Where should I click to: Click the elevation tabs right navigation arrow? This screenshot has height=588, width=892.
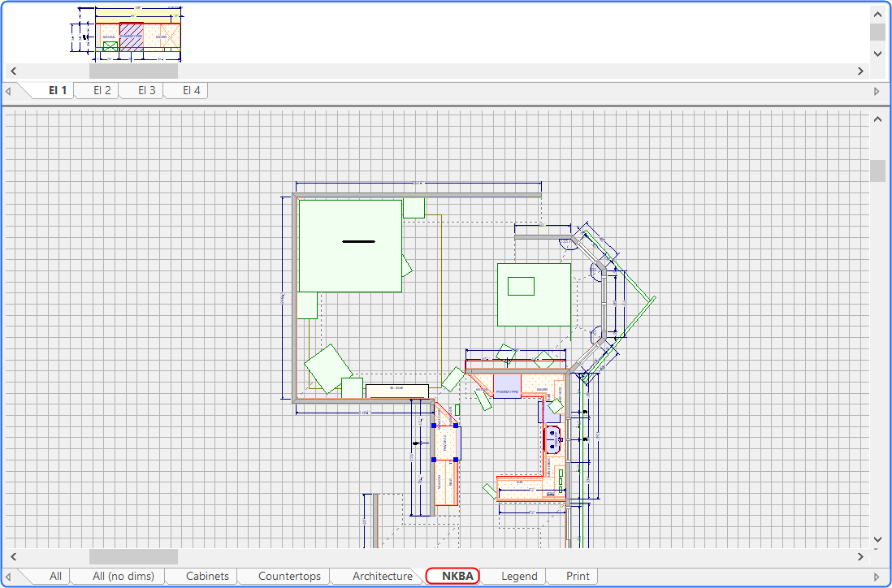coord(877,91)
